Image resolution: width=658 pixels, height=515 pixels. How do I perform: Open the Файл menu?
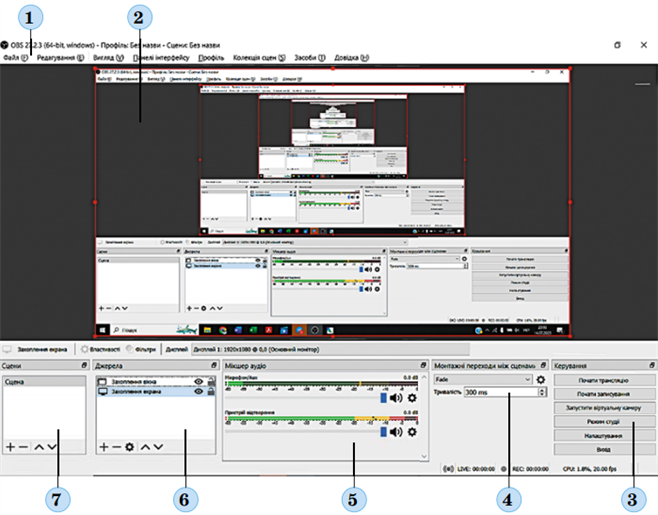tap(13, 57)
